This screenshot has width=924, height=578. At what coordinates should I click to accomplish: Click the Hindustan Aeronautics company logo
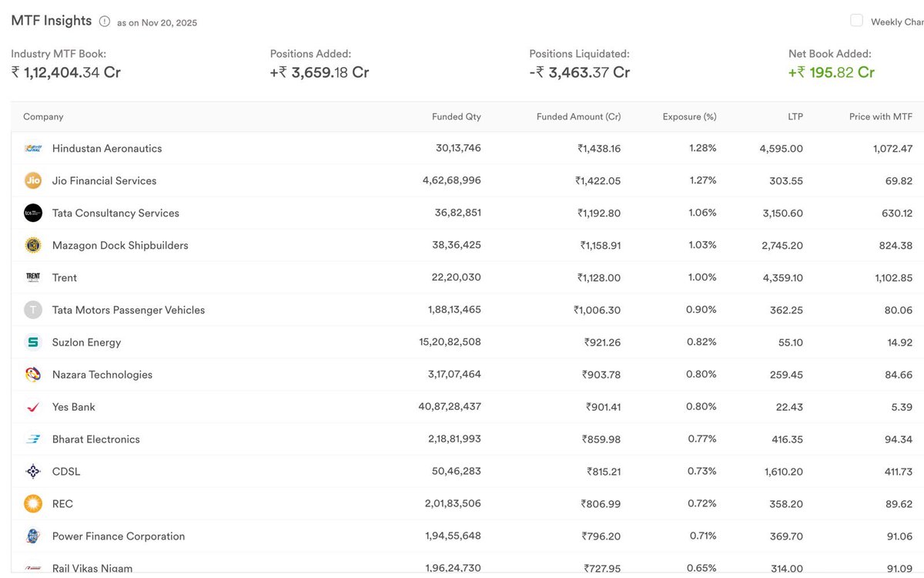pos(33,148)
